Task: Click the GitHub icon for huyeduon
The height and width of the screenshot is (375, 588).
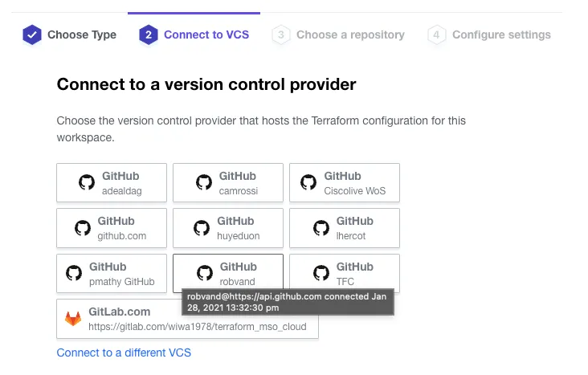Action: pos(202,228)
